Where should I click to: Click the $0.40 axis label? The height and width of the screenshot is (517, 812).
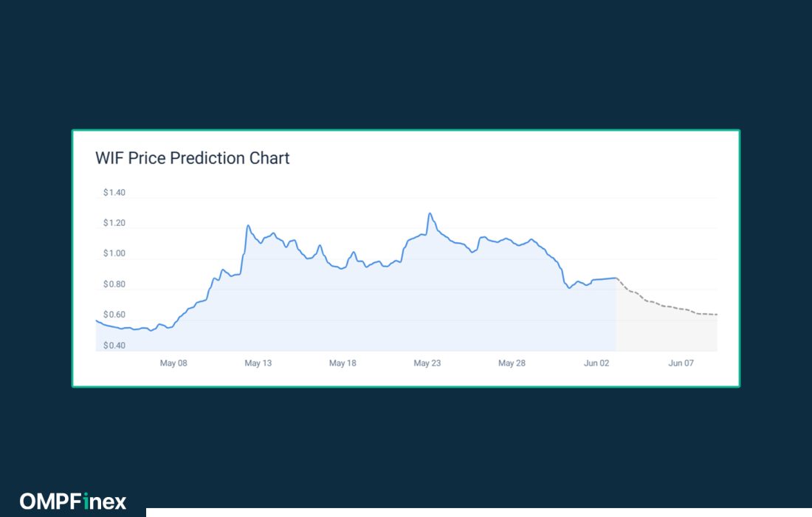click(x=114, y=346)
